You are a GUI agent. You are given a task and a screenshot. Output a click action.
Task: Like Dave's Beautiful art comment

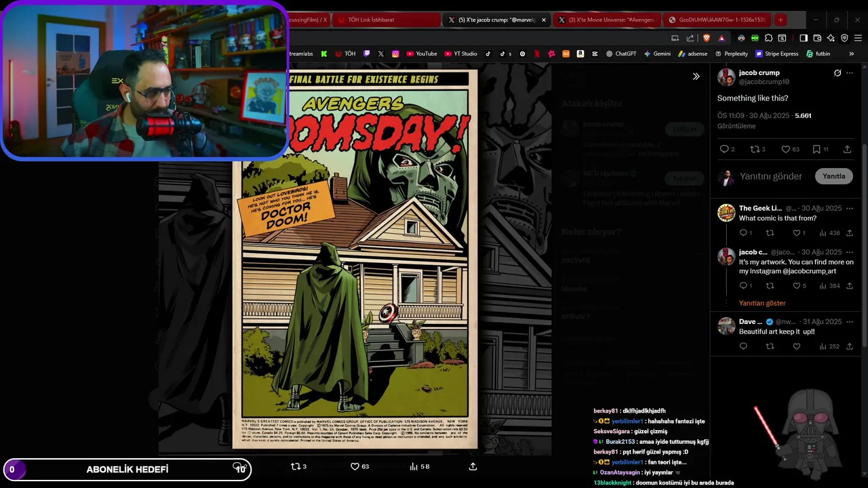click(796, 346)
